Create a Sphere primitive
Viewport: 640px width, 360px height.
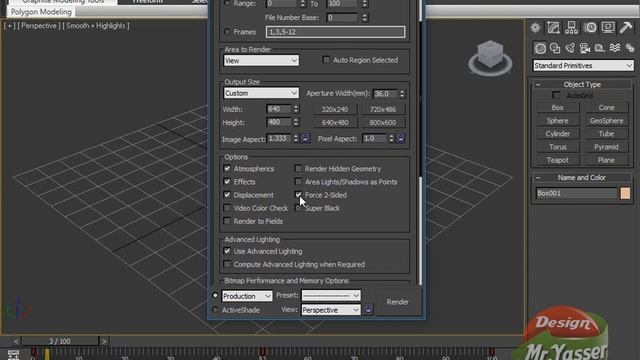tap(558, 121)
